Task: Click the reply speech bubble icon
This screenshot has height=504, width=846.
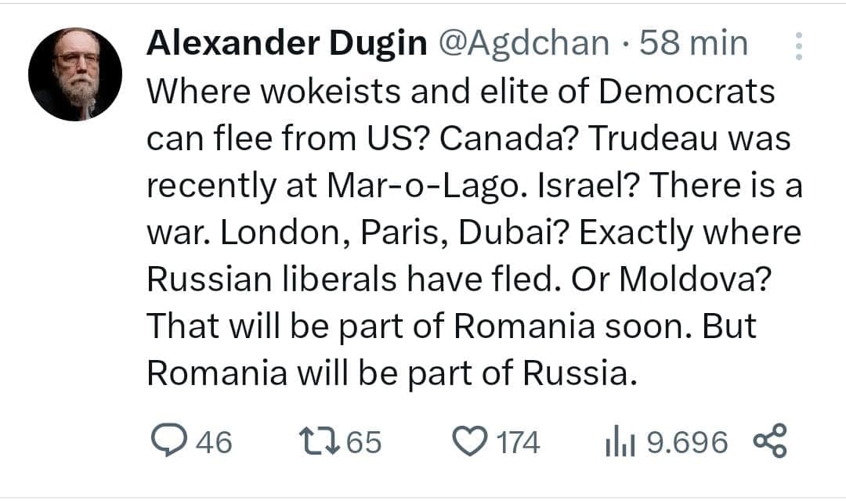Action: 168,441
